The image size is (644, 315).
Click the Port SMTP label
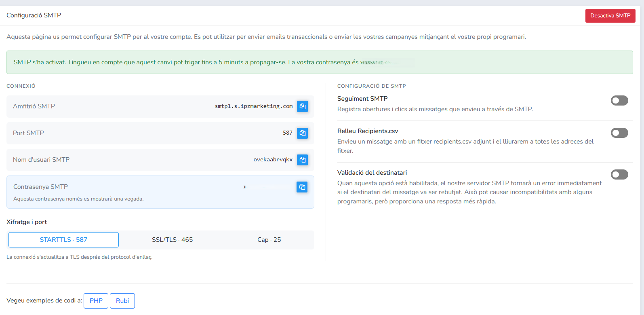28,133
